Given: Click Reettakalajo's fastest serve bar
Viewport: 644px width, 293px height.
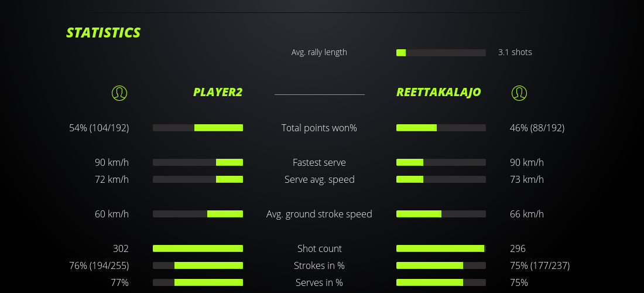Looking at the screenshot, I should click(441, 162).
